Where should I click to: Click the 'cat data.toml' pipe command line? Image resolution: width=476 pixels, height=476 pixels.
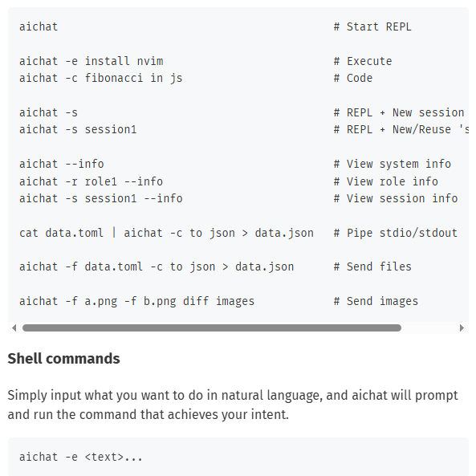(x=166, y=233)
